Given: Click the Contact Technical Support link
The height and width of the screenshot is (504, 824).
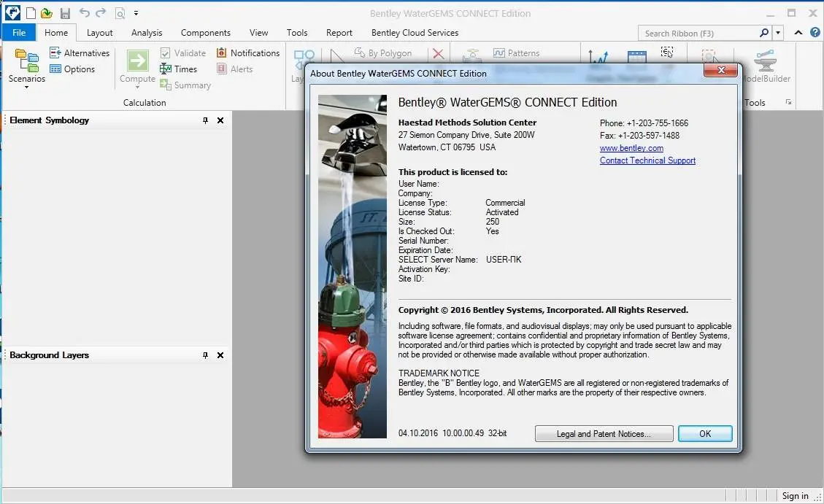Looking at the screenshot, I should coord(647,160).
